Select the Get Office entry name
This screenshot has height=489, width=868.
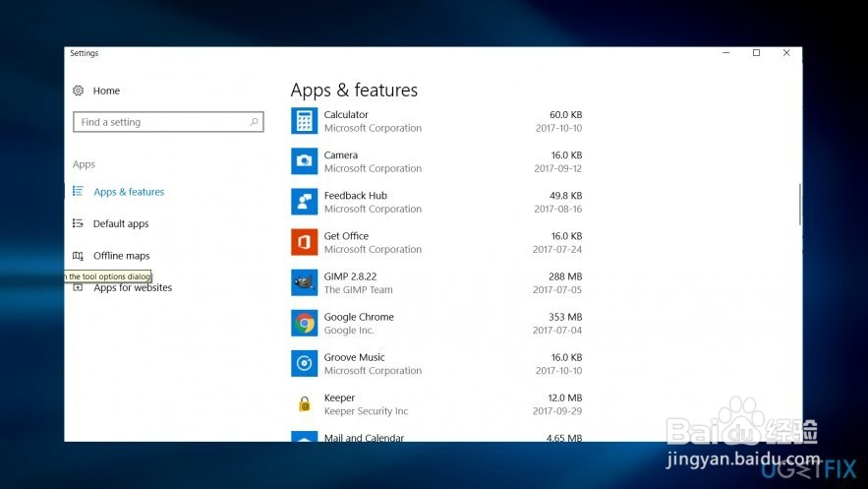click(346, 236)
